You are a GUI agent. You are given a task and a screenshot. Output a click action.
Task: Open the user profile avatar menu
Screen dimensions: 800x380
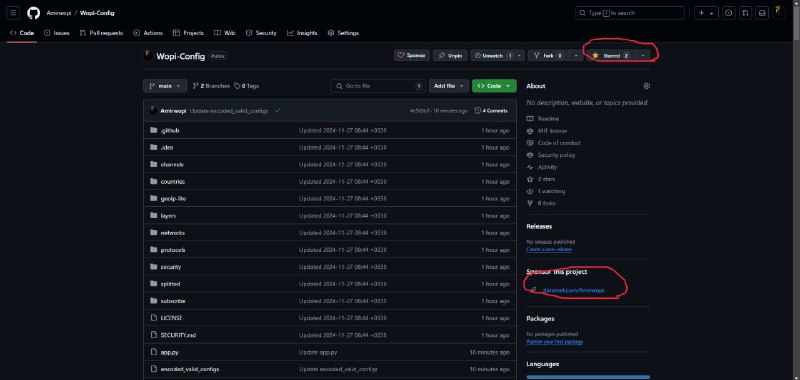(779, 13)
